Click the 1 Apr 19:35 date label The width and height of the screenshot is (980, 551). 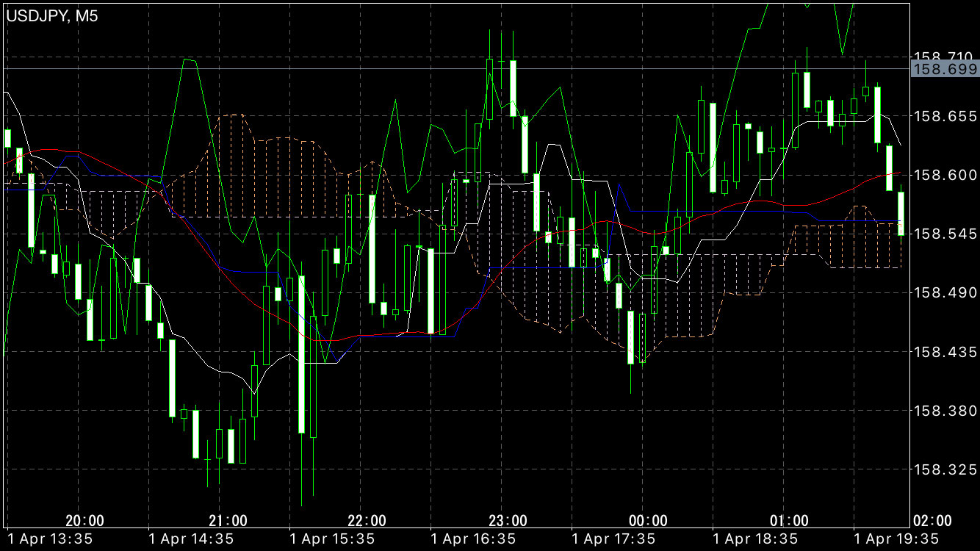tap(896, 539)
